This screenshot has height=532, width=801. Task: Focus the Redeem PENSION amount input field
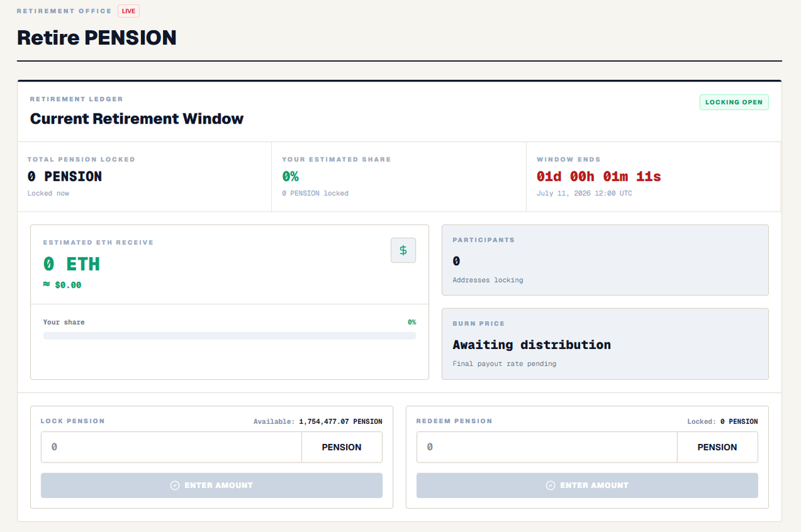[546, 447]
